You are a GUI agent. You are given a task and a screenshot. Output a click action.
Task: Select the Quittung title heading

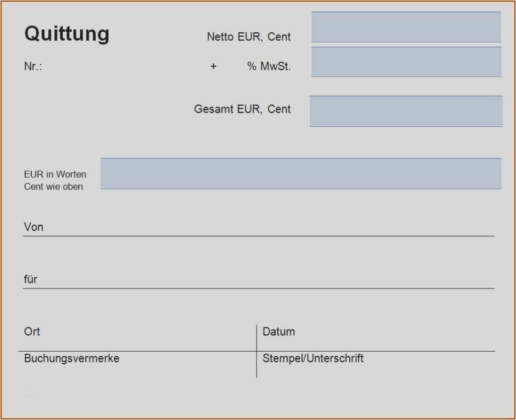click(66, 34)
